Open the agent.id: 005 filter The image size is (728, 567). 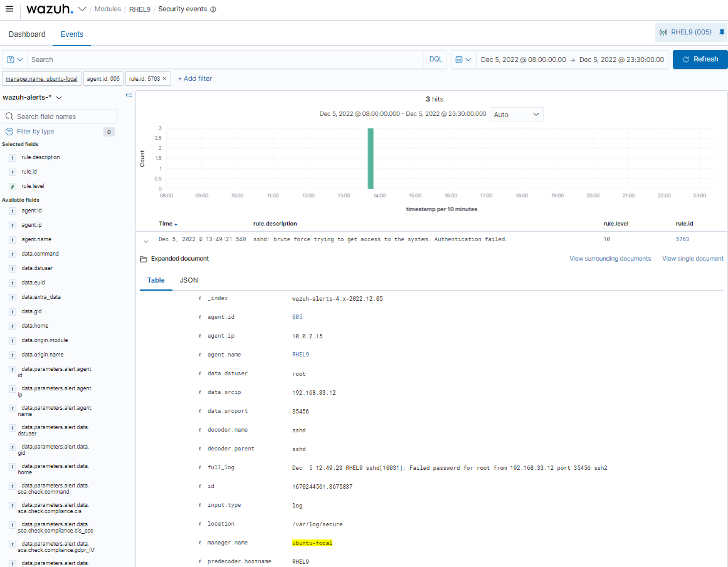[x=103, y=79]
